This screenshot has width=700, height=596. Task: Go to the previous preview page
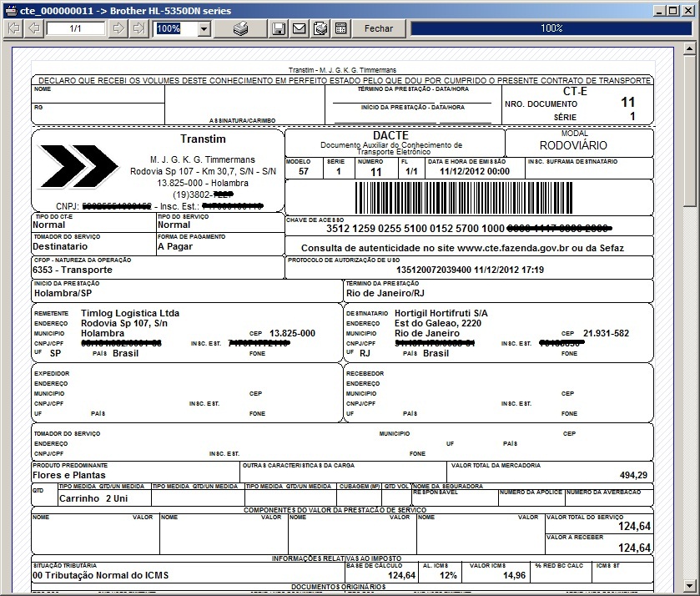[34, 28]
